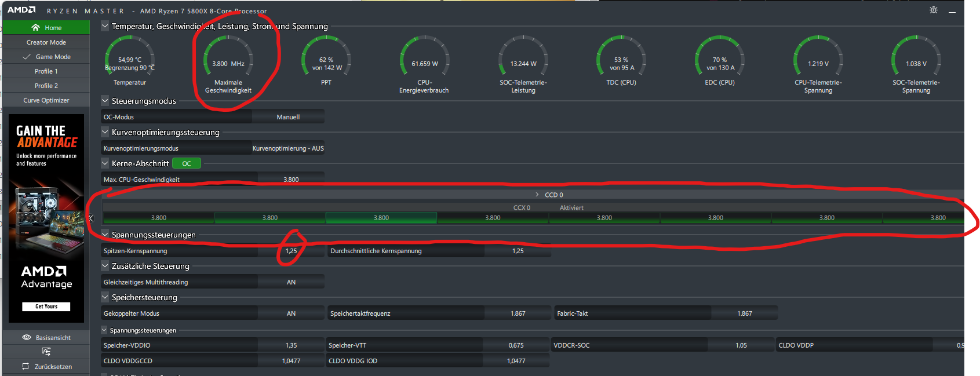Collapse Spannungssteuerungen section above Speicher-VDDIO
The image size is (980, 376).
coord(105,330)
